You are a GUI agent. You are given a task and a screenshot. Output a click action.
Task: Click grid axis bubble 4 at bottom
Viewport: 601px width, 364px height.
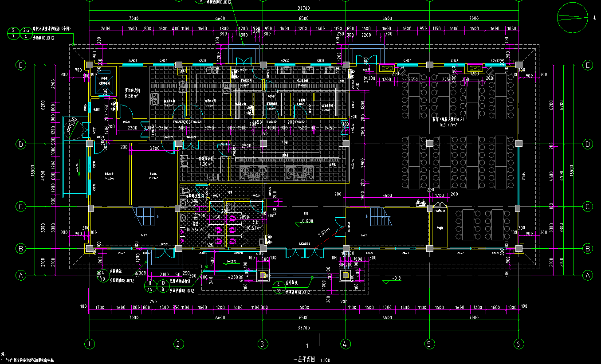345,344
